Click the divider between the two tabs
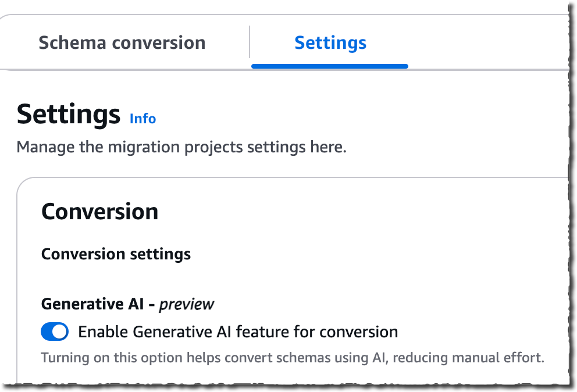 pyautogui.click(x=250, y=42)
